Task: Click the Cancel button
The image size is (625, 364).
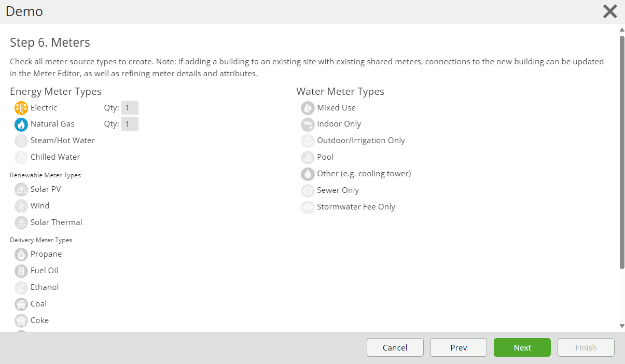Action: [x=395, y=347]
